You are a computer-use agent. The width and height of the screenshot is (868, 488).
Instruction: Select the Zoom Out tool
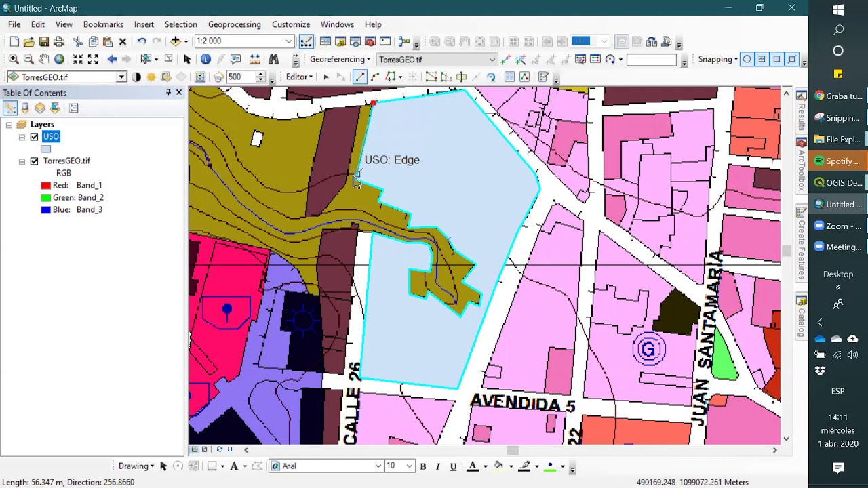click(x=28, y=60)
